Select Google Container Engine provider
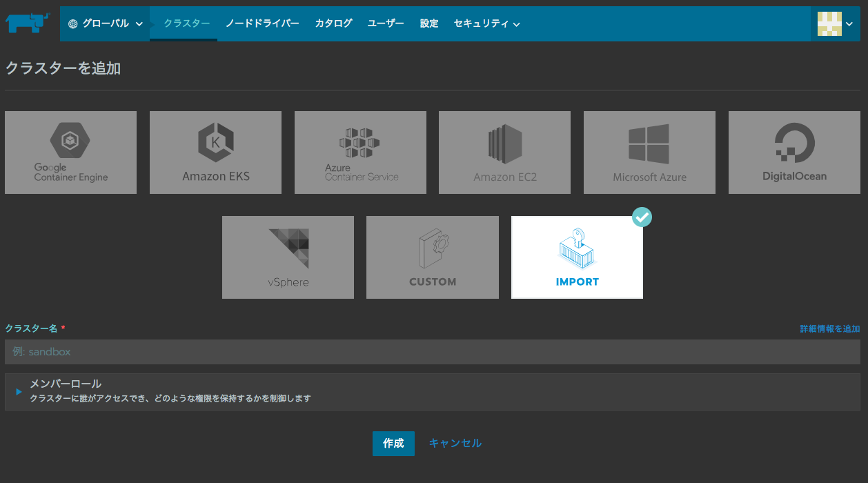The width and height of the screenshot is (868, 483). [70, 152]
